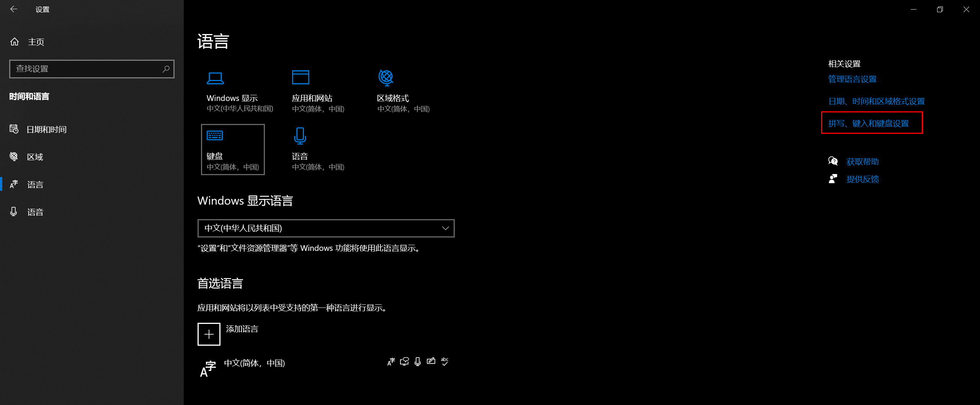980x405 pixels.
Task: Click the 获取帮助 link
Action: point(862,162)
